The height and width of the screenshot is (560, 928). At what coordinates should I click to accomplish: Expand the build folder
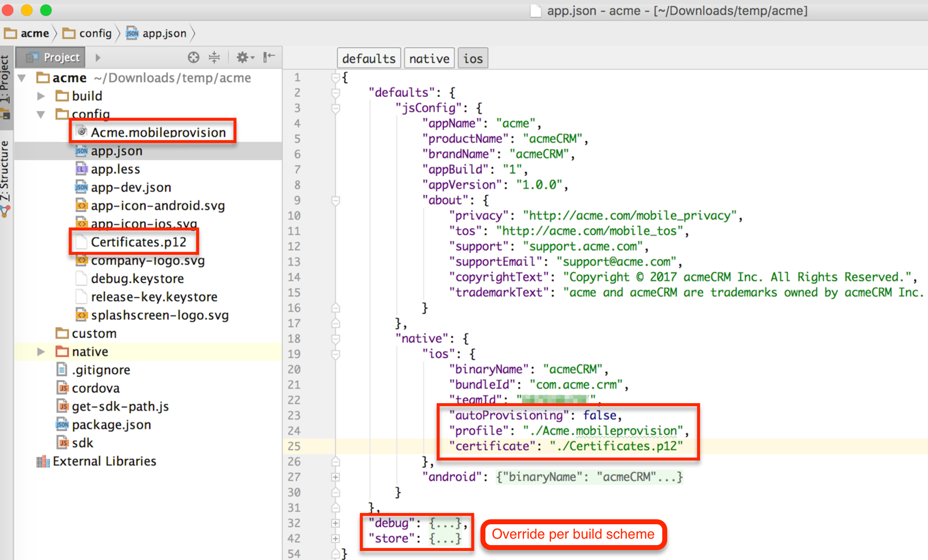41,96
